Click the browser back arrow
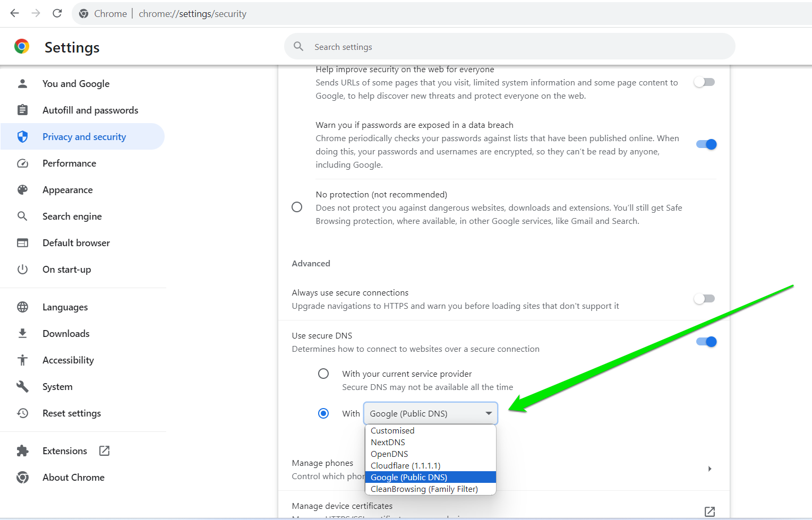 tap(15, 13)
